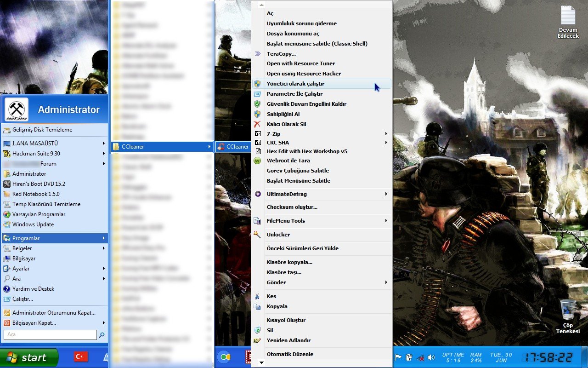Click the UltimateDefrag globe icon
Image resolution: width=588 pixels, height=368 pixels.
(258, 194)
